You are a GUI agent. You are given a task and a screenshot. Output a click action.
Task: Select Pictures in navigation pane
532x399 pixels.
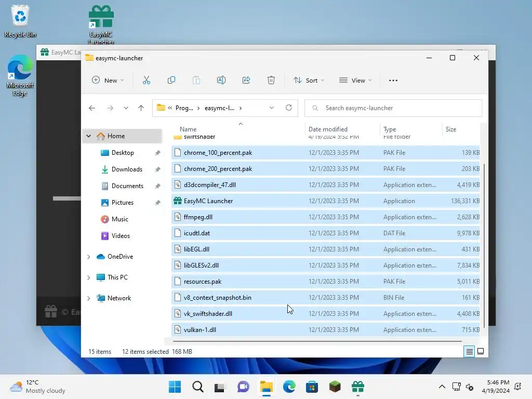click(123, 203)
